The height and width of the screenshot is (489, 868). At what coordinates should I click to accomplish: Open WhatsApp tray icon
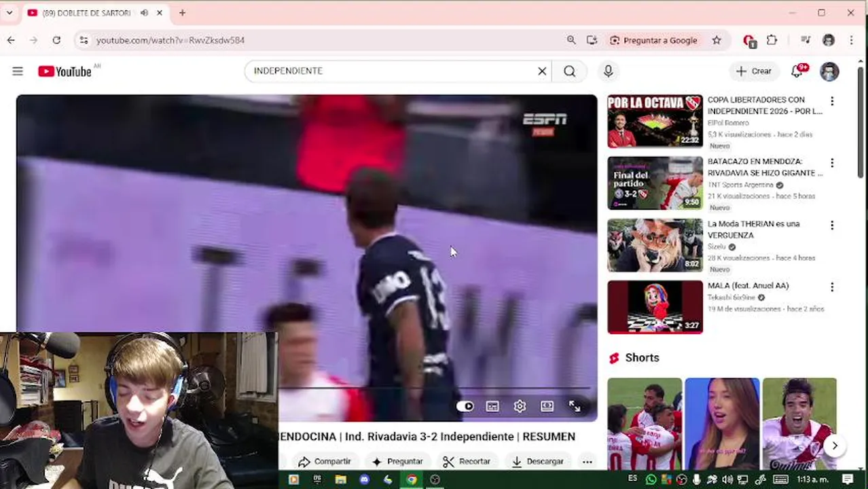pyautogui.click(x=651, y=479)
